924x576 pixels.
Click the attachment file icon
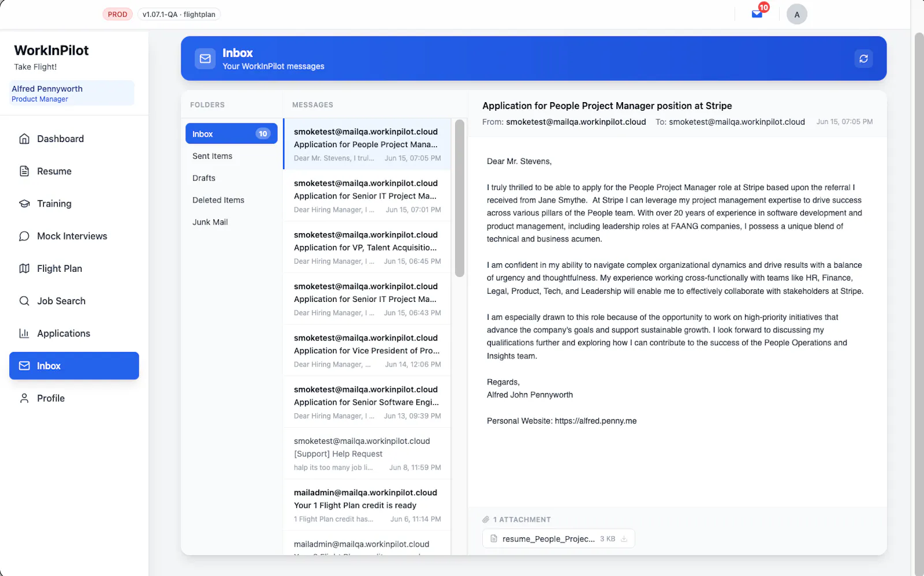click(494, 538)
